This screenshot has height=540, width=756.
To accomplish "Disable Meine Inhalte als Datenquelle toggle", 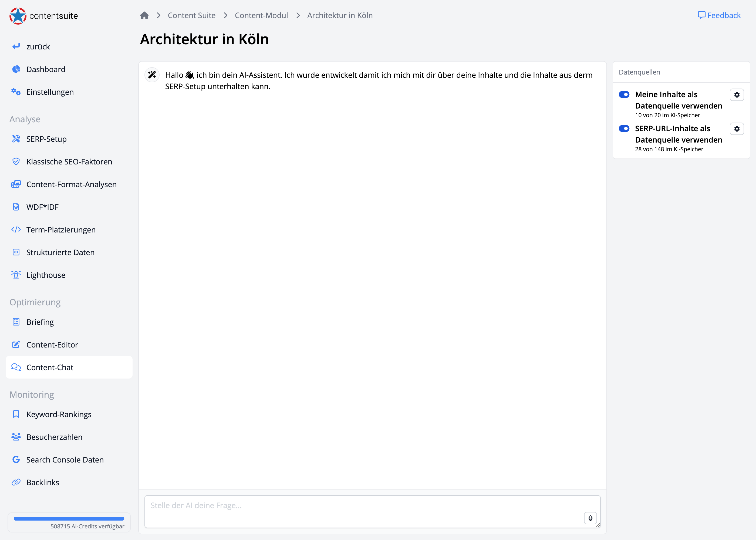I will [x=624, y=94].
